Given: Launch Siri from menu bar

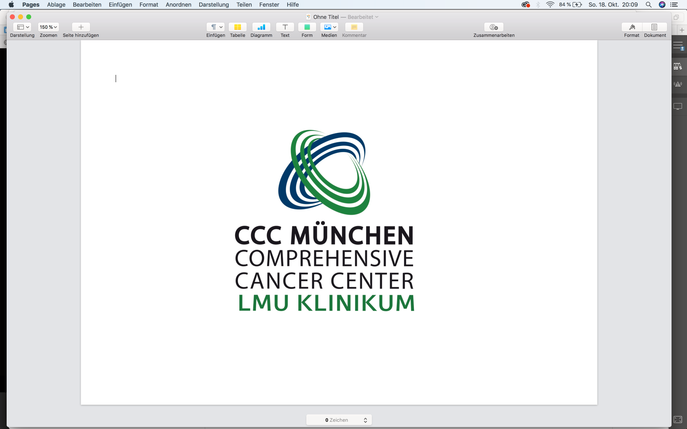Looking at the screenshot, I should [x=662, y=4].
